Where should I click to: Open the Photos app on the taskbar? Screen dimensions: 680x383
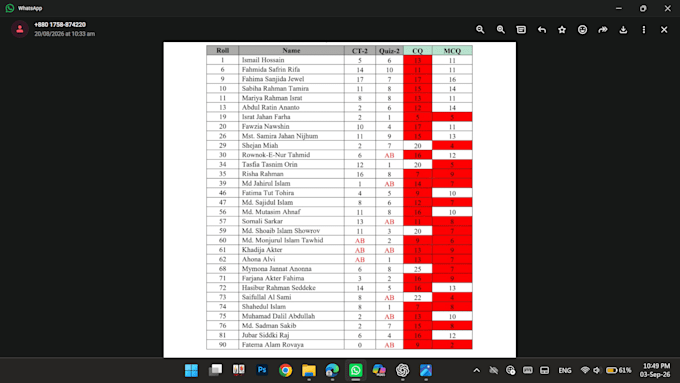click(426, 370)
